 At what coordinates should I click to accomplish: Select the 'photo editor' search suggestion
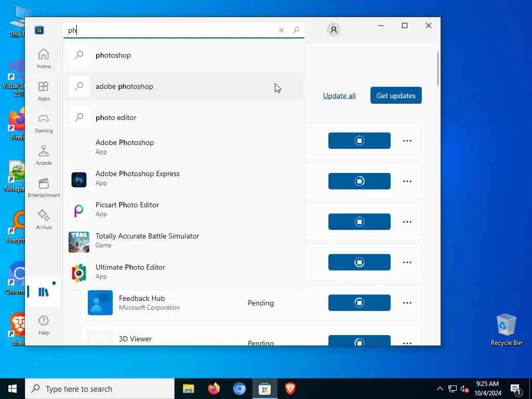tap(183, 117)
